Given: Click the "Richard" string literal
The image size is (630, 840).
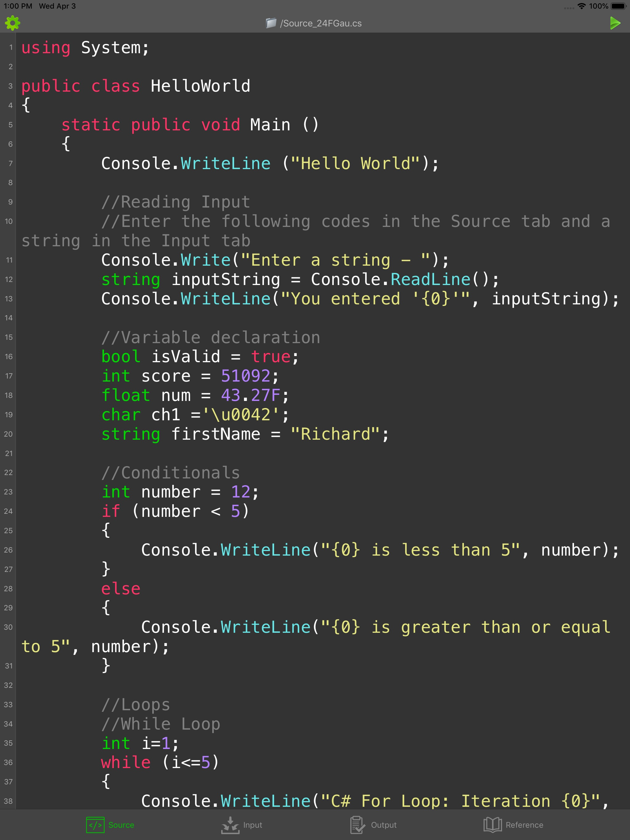Looking at the screenshot, I should coord(335,434).
